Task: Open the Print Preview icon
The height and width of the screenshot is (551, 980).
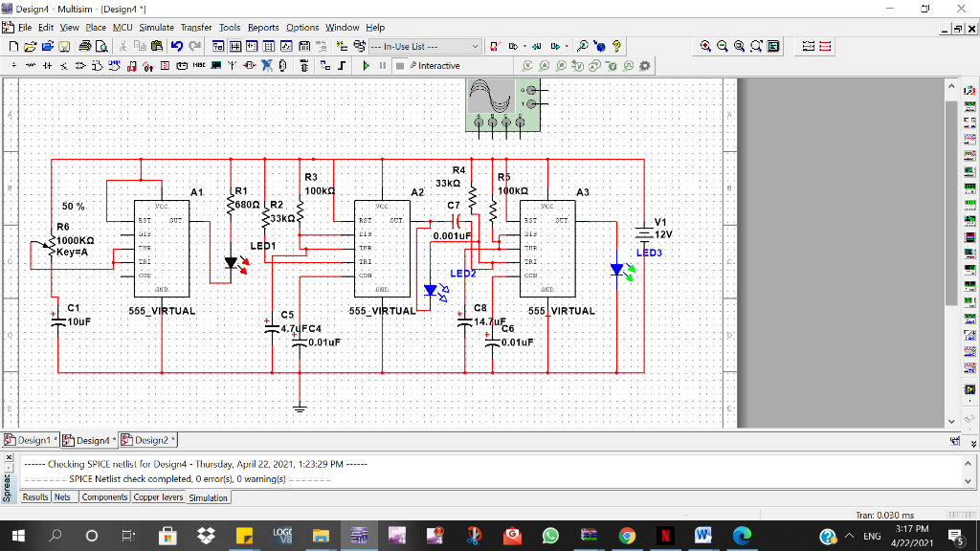Action: [103, 46]
